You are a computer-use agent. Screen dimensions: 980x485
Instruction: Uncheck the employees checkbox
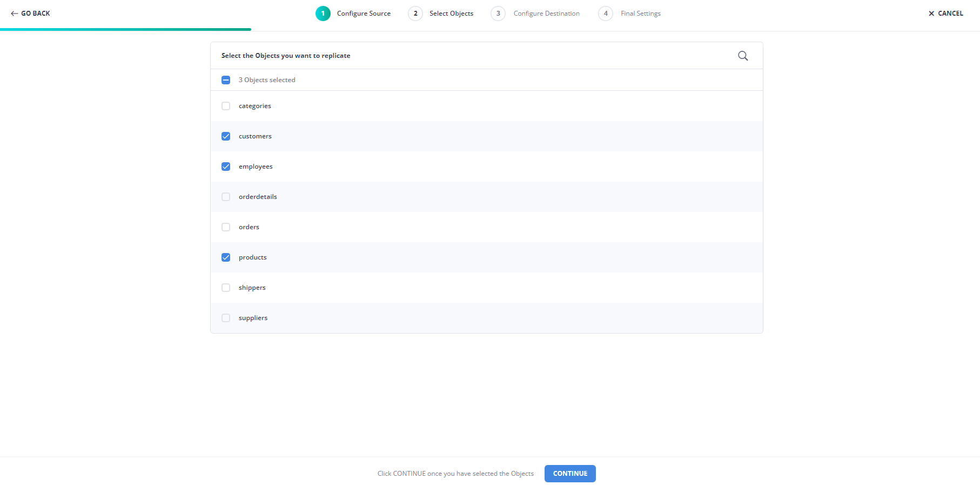click(226, 167)
